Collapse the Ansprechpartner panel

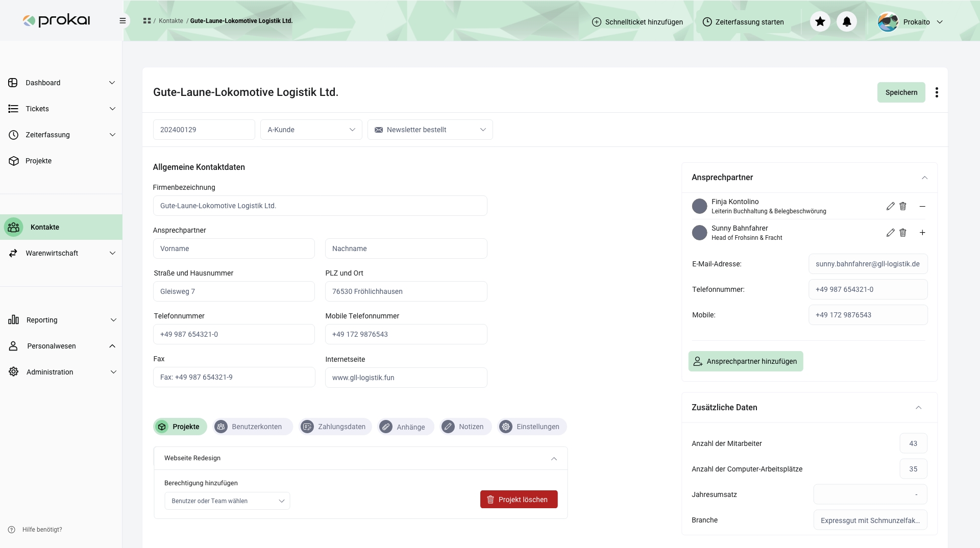click(924, 178)
